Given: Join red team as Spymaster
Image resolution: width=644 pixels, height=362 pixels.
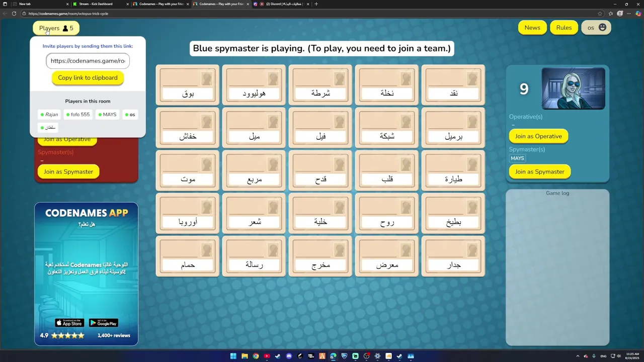Looking at the screenshot, I should (68, 171).
